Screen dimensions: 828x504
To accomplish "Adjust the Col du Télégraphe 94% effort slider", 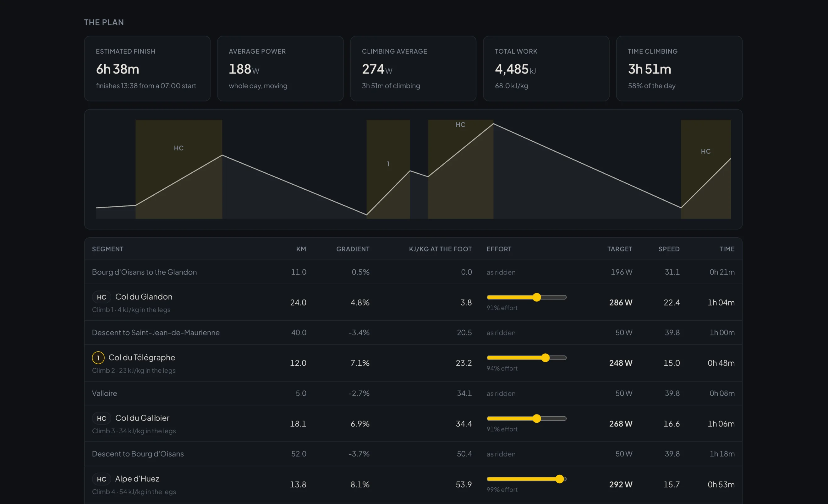I will [x=526, y=358].
